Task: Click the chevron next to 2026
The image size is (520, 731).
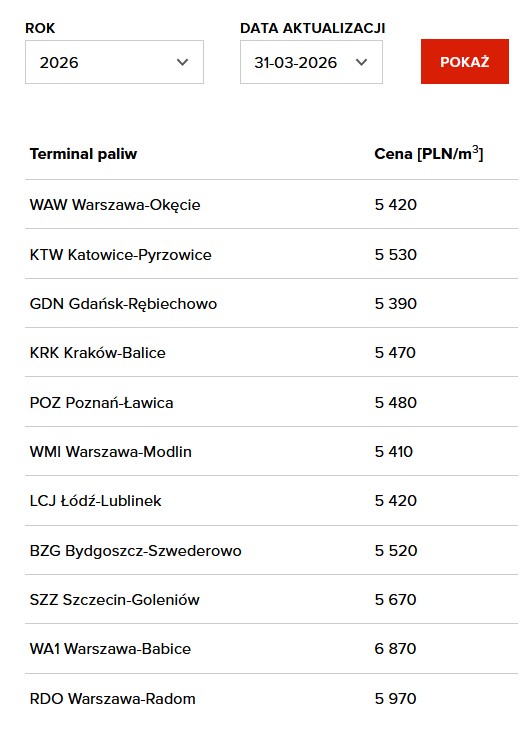Action: [x=182, y=62]
